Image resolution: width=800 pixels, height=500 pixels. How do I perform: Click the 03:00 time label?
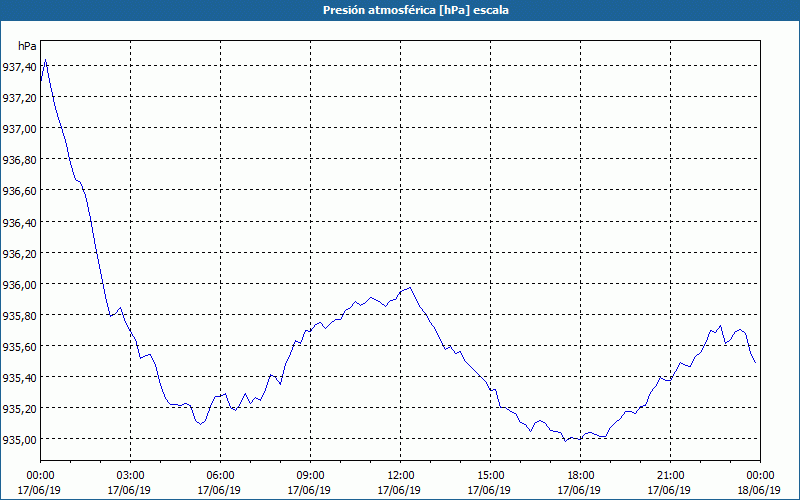pos(131,476)
